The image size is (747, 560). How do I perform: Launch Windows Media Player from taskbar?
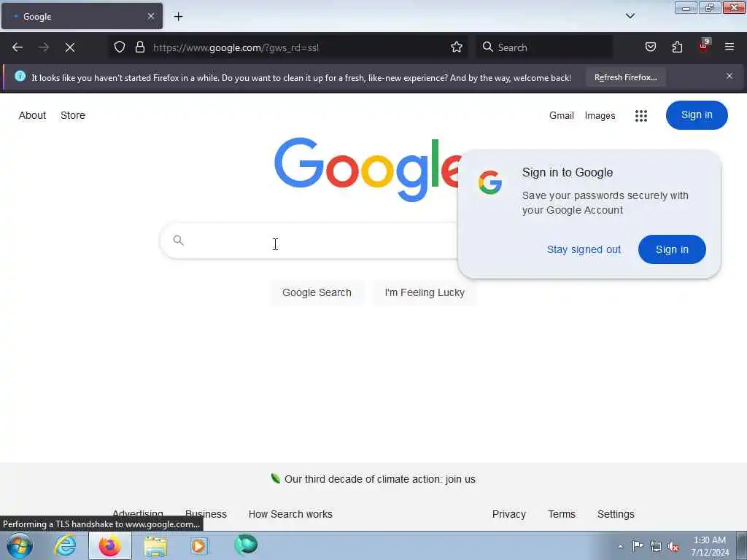point(200,545)
